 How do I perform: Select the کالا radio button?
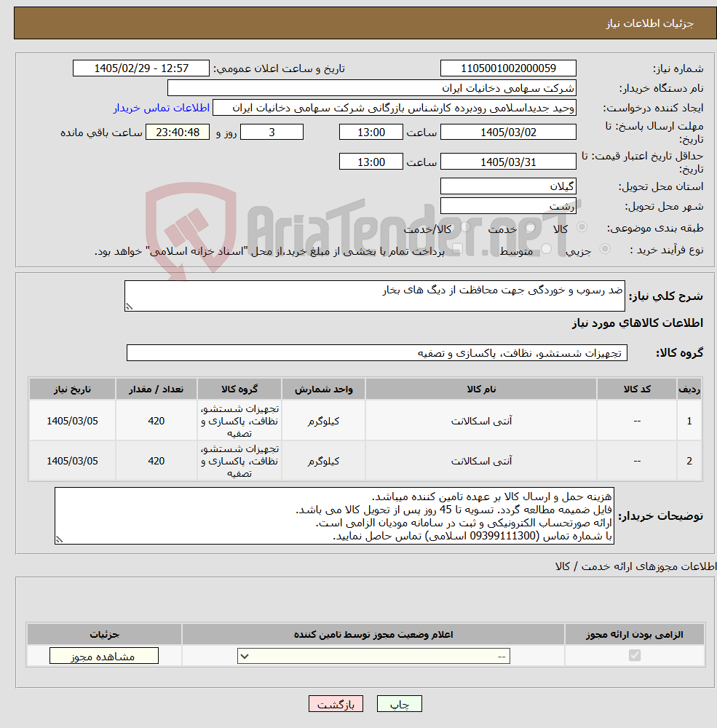coord(582,227)
